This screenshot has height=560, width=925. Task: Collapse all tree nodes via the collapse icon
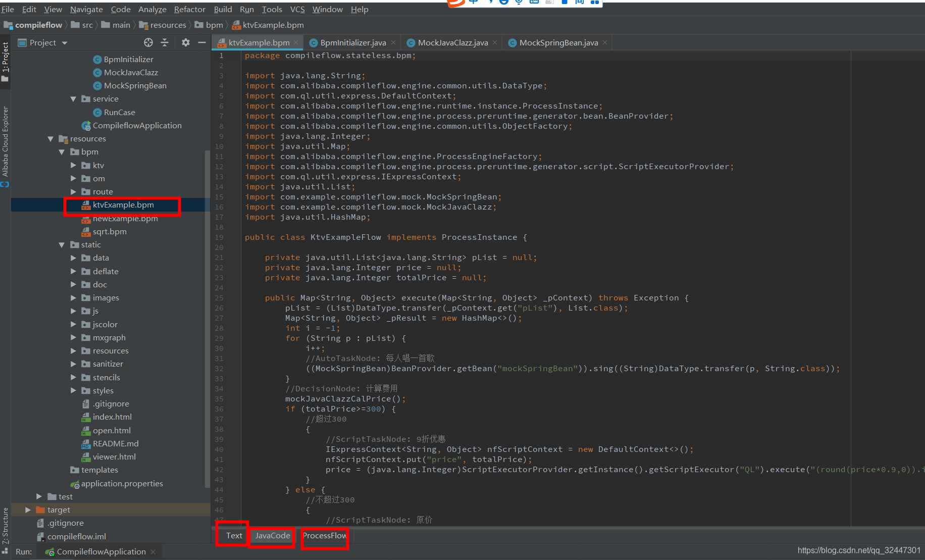165,42
